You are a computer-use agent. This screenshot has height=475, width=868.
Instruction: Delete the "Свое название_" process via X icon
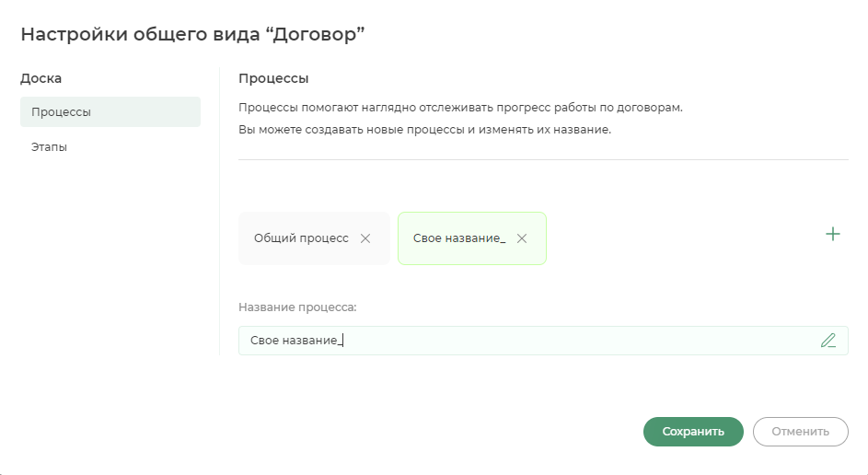(x=522, y=238)
